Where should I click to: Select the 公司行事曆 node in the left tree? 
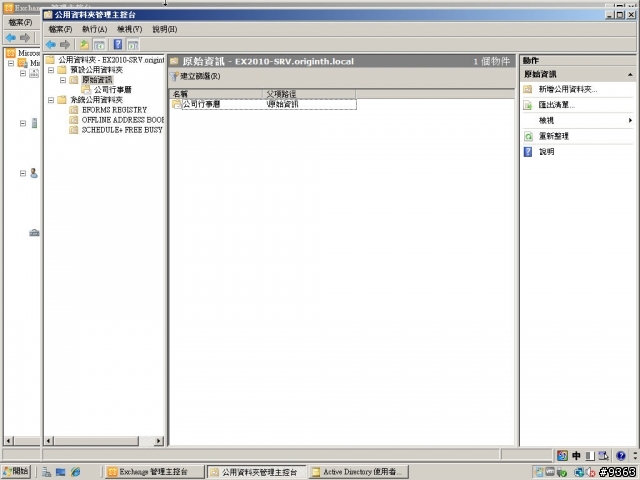point(113,89)
